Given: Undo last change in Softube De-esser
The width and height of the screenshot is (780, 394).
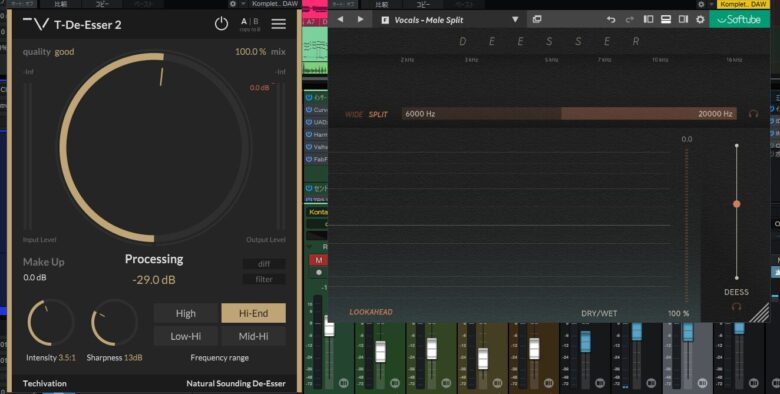Looking at the screenshot, I should (x=611, y=19).
